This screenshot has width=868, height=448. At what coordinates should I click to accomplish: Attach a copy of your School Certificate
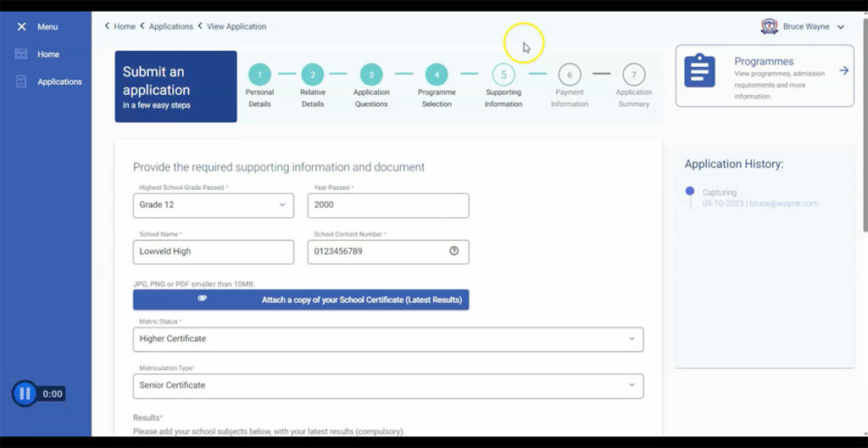[x=301, y=300]
